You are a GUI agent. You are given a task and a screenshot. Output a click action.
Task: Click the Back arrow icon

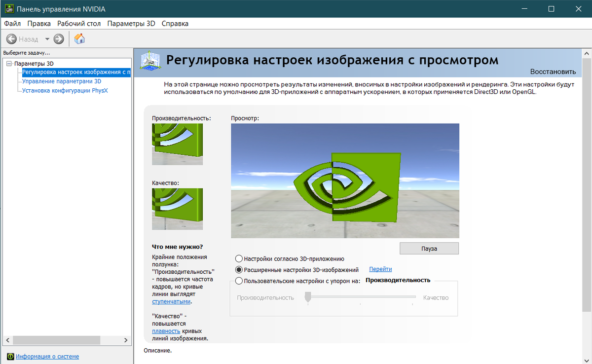click(11, 38)
